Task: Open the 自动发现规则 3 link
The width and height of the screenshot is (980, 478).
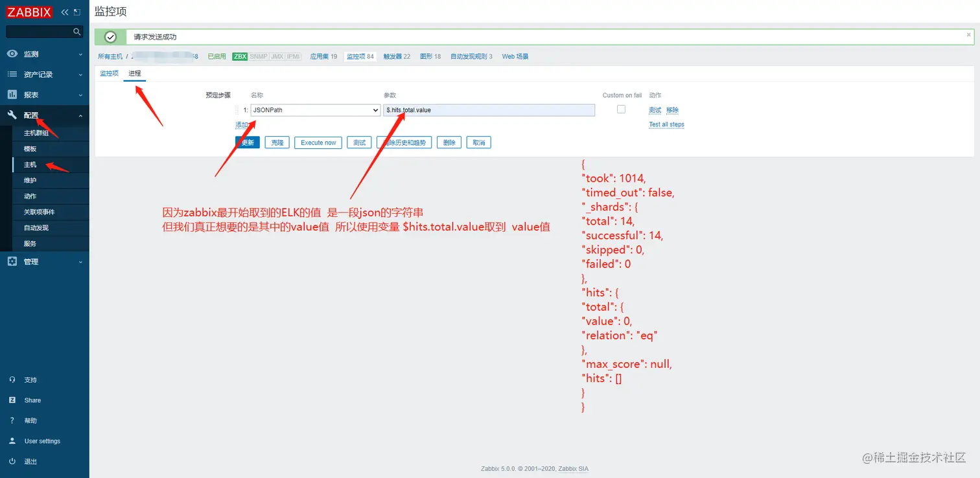Action: [x=471, y=56]
